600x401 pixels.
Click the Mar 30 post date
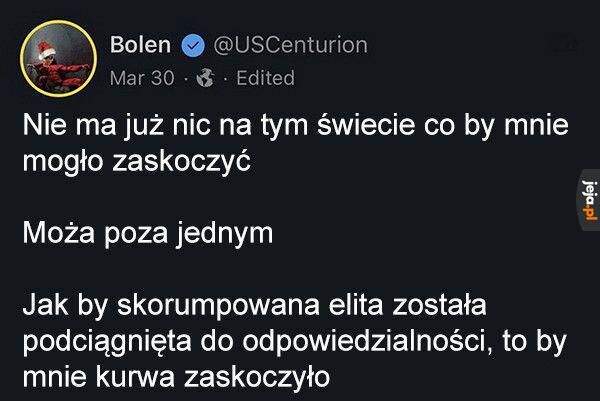[142, 78]
